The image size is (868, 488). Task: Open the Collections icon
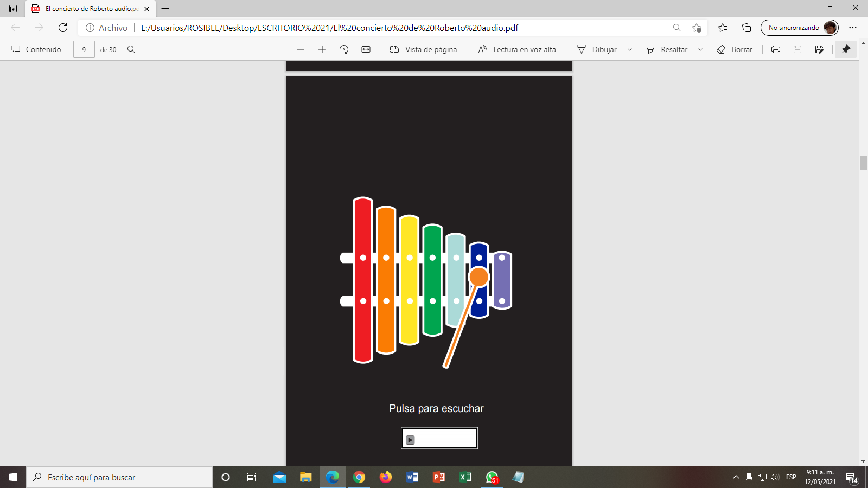point(746,28)
